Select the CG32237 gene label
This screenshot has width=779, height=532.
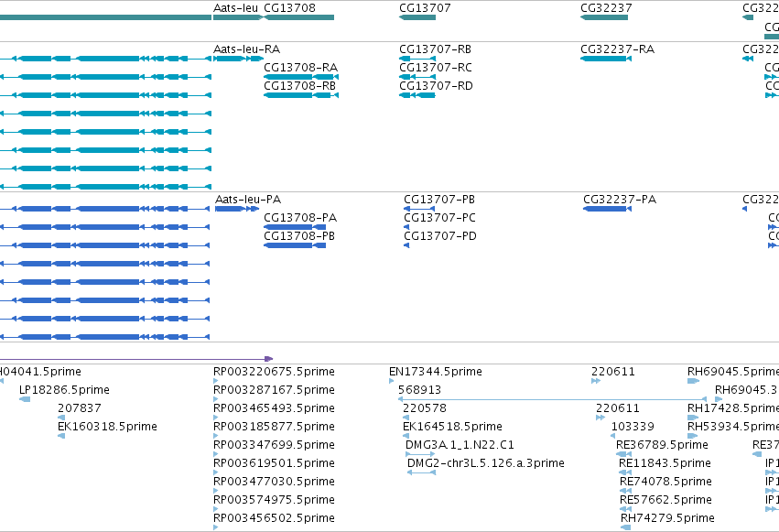pyautogui.click(x=606, y=8)
